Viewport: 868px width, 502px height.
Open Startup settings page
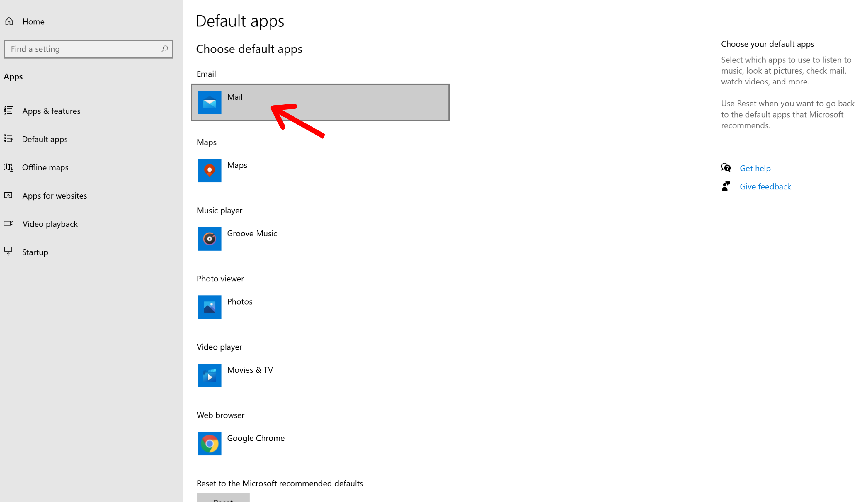(x=35, y=252)
